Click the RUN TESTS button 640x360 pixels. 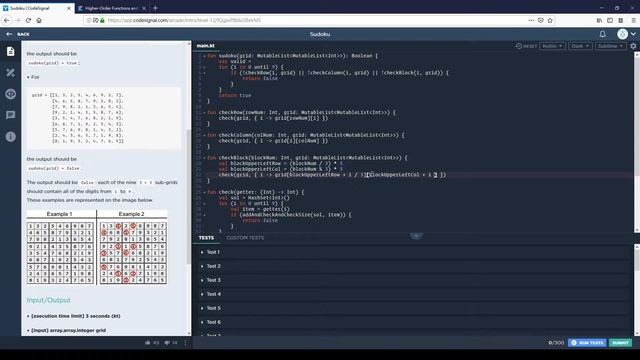tap(587, 342)
